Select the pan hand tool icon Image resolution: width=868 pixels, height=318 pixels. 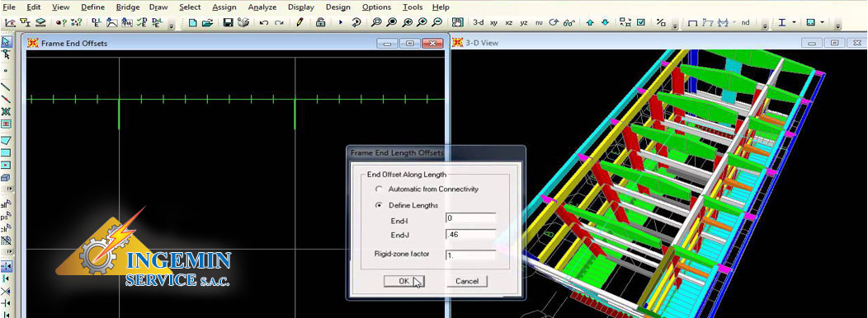click(457, 23)
